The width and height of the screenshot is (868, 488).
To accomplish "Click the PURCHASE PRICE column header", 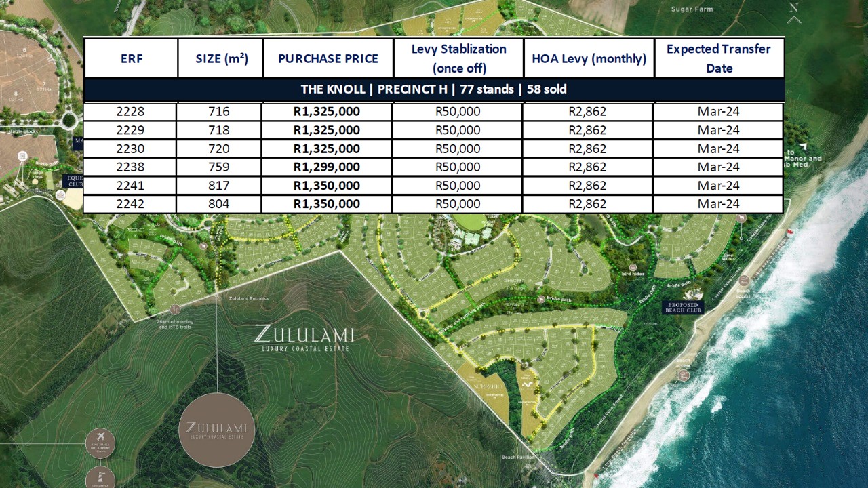I will (x=328, y=58).
